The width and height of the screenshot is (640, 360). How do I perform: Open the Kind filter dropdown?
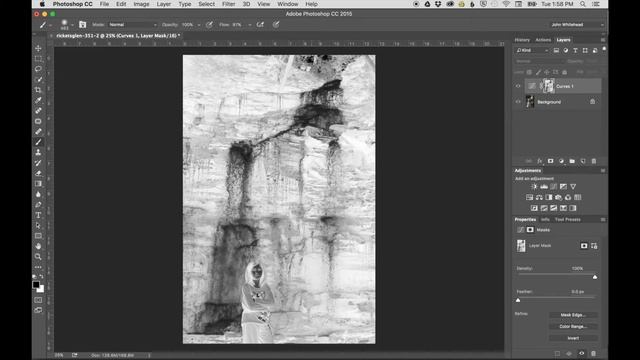click(532, 50)
